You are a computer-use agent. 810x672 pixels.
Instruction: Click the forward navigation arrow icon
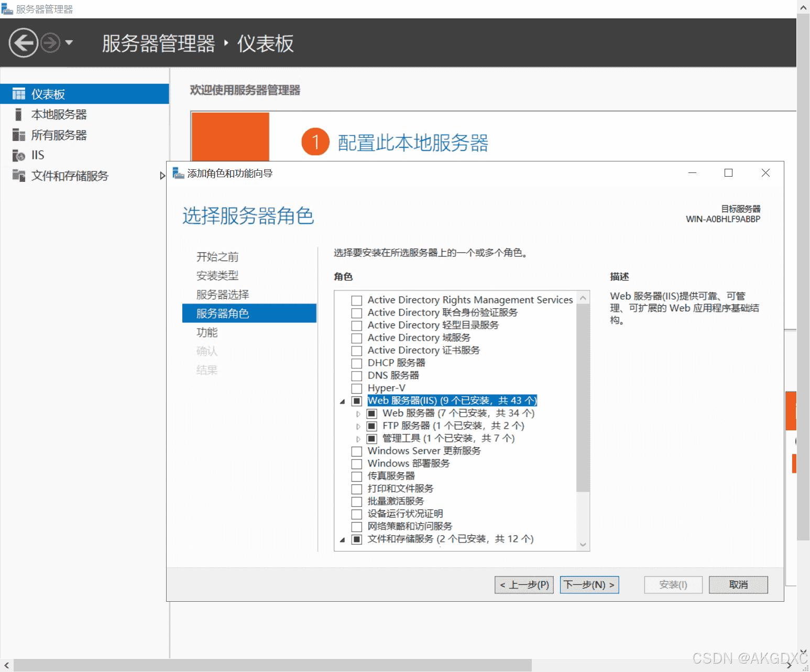pos(50,42)
